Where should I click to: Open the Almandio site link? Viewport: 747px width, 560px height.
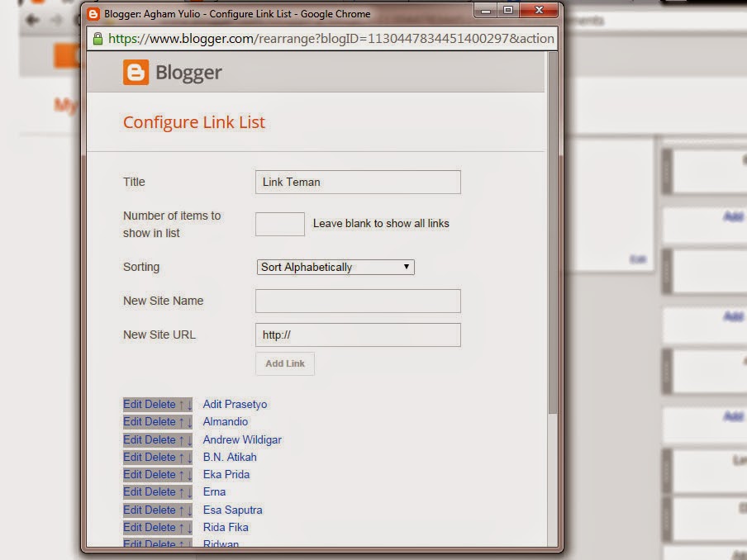point(226,422)
